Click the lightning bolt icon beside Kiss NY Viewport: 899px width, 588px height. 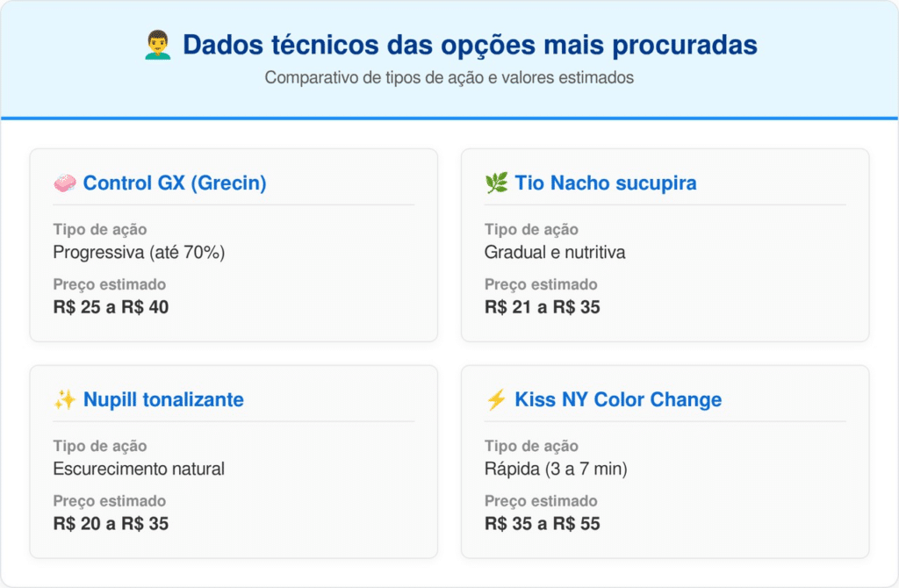coord(496,400)
